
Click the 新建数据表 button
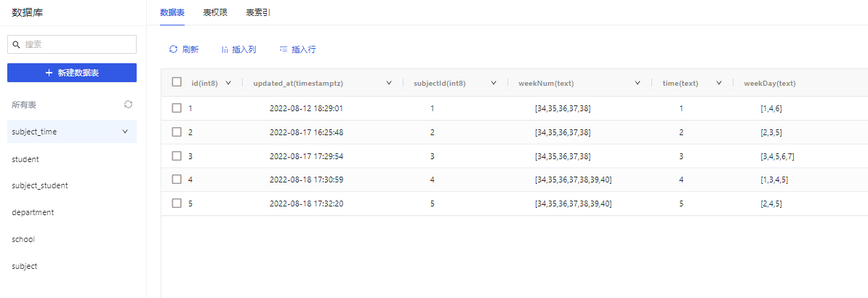pos(72,73)
